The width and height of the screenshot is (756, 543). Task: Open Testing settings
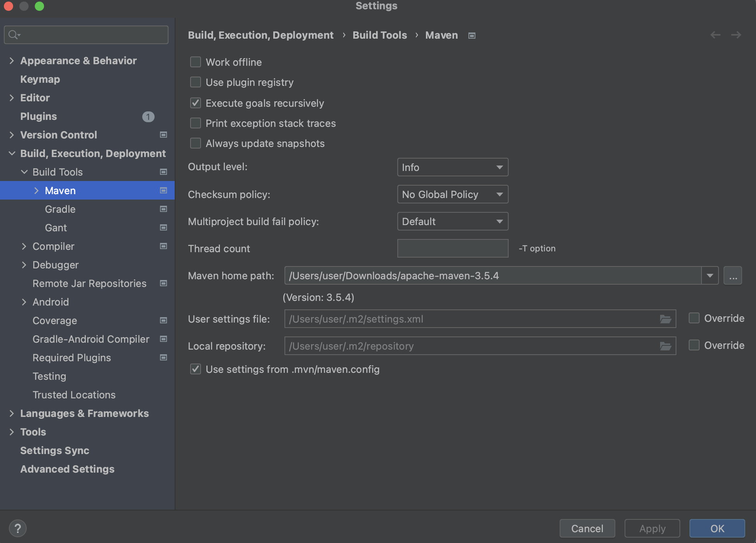(x=49, y=376)
